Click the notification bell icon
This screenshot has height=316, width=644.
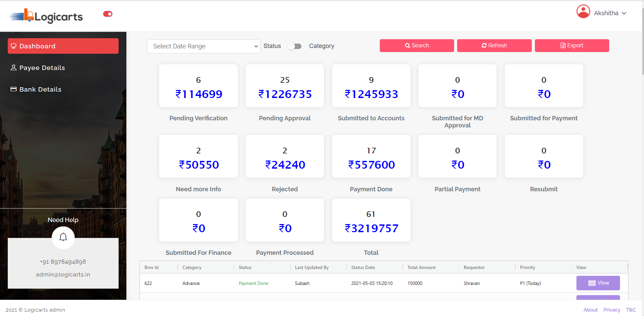(x=63, y=237)
